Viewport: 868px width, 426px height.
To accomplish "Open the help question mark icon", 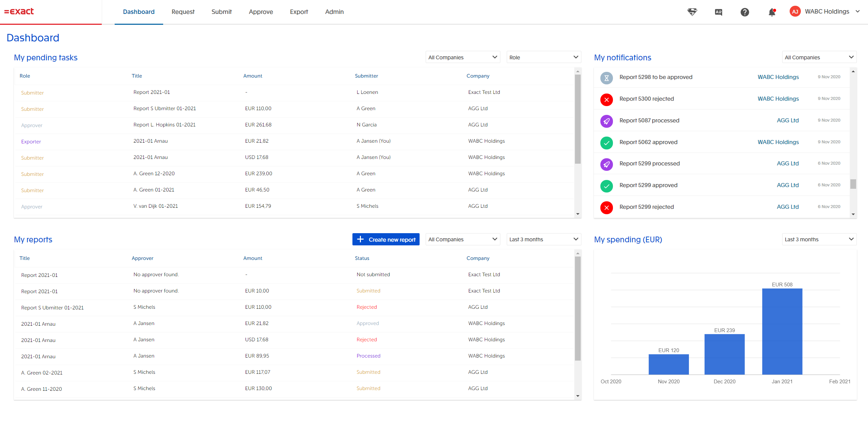I will pos(745,12).
